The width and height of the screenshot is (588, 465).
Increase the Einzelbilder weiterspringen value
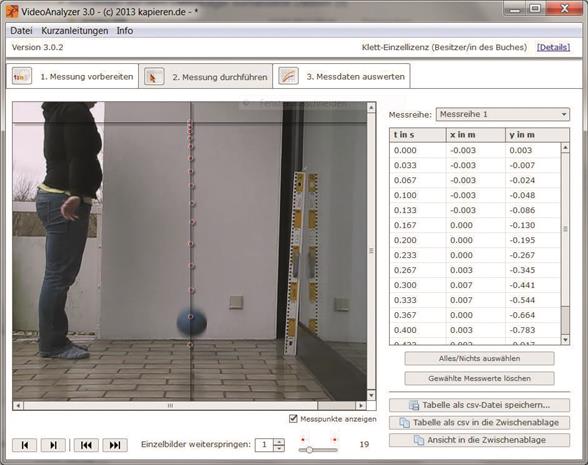point(279,441)
